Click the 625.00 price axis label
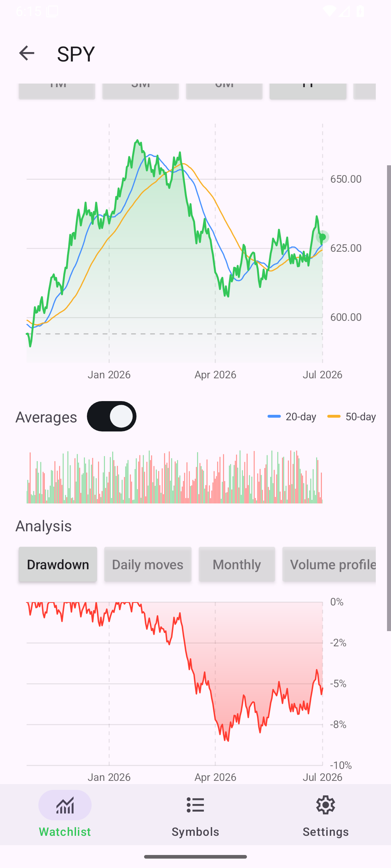Viewport: 391px width, 868px height. 346,248
